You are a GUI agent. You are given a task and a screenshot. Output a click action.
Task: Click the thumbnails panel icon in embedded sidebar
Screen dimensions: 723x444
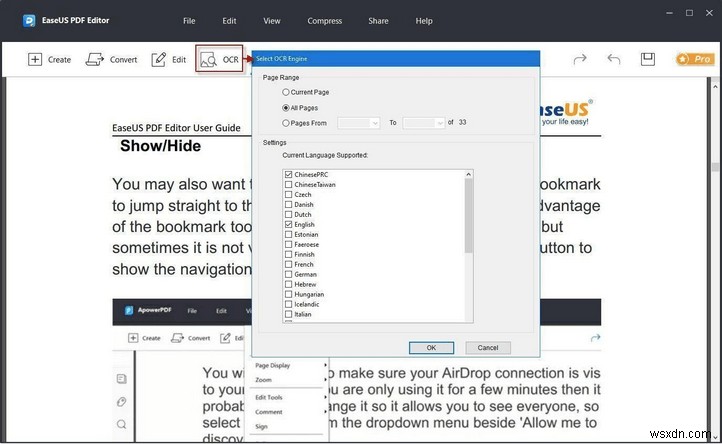(x=121, y=379)
